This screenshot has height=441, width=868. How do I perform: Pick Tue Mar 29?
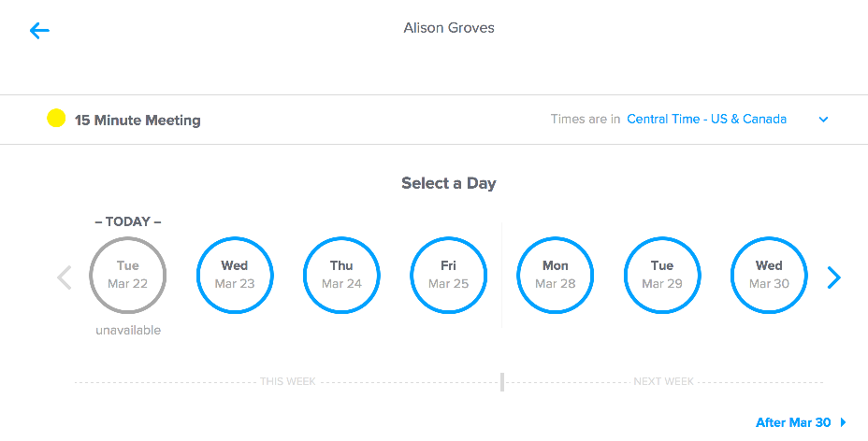coord(662,276)
